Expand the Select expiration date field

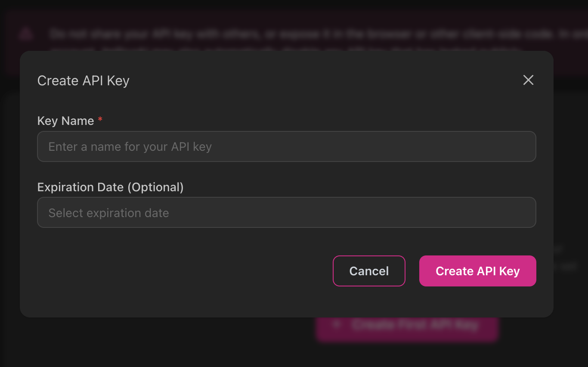(x=287, y=212)
